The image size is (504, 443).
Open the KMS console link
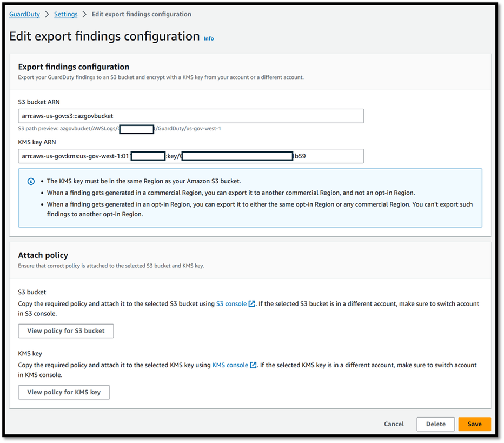click(x=230, y=365)
